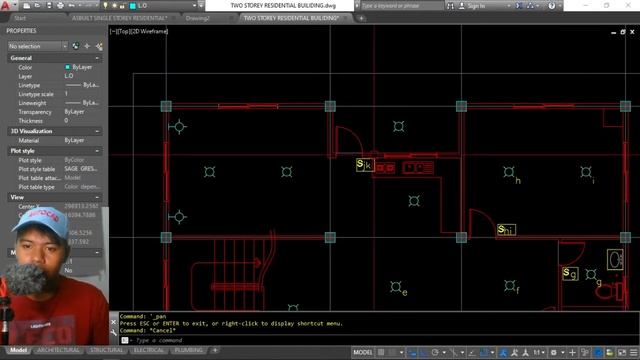Click the binoculars search icon
Image resolution: width=640 pixels, height=360 pixels.
(450, 6)
